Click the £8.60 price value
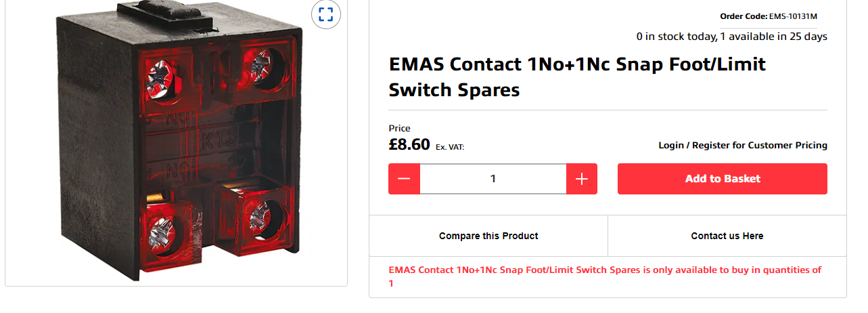Screen dimensions: 868x313 tap(409, 144)
